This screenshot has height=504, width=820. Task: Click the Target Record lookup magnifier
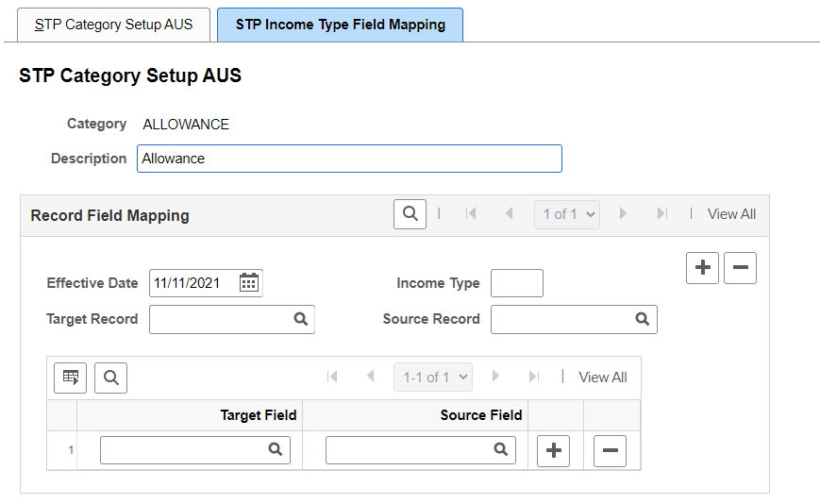pyautogui.click(x=301, y=319)
